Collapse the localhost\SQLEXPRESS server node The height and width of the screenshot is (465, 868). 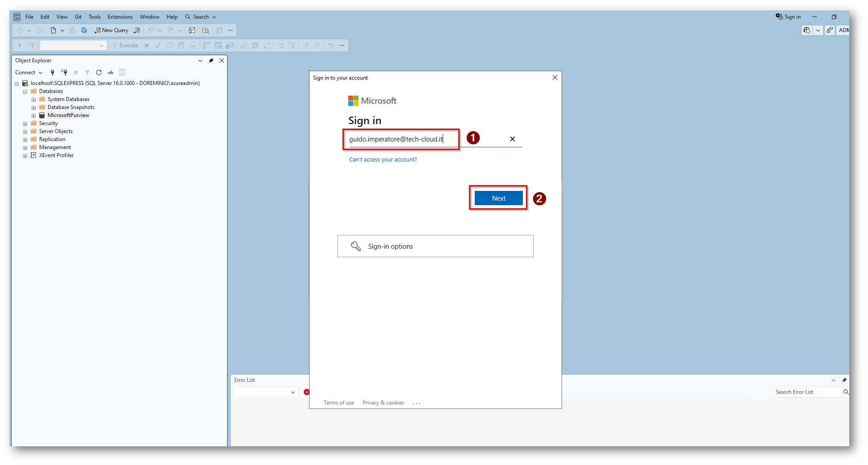17,84
